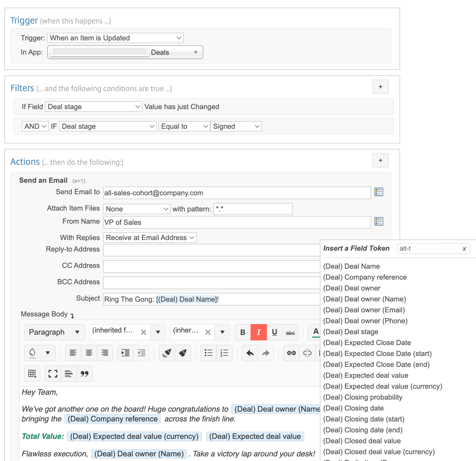This screenshot has height=461, width=476.
Task: Add a new action with the plus button
Action: tap(380, 160)
